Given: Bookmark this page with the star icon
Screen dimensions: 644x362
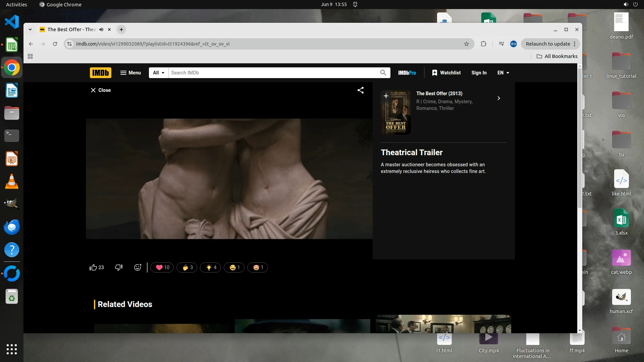Looking at the screenshot, I should pos(466,44).
